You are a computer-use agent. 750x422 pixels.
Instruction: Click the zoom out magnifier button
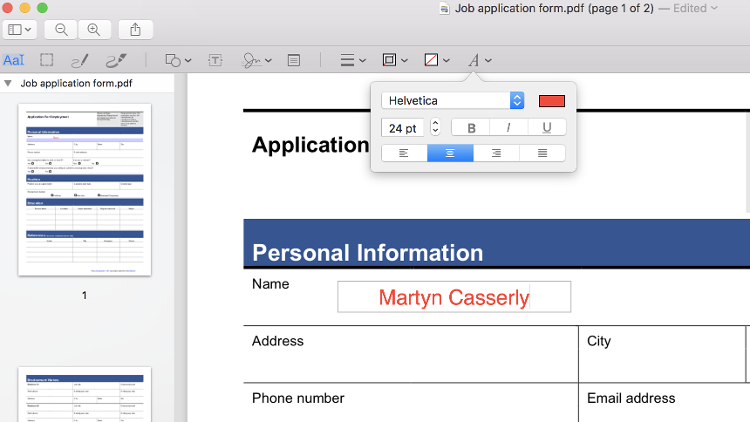(x=61, y=30)
